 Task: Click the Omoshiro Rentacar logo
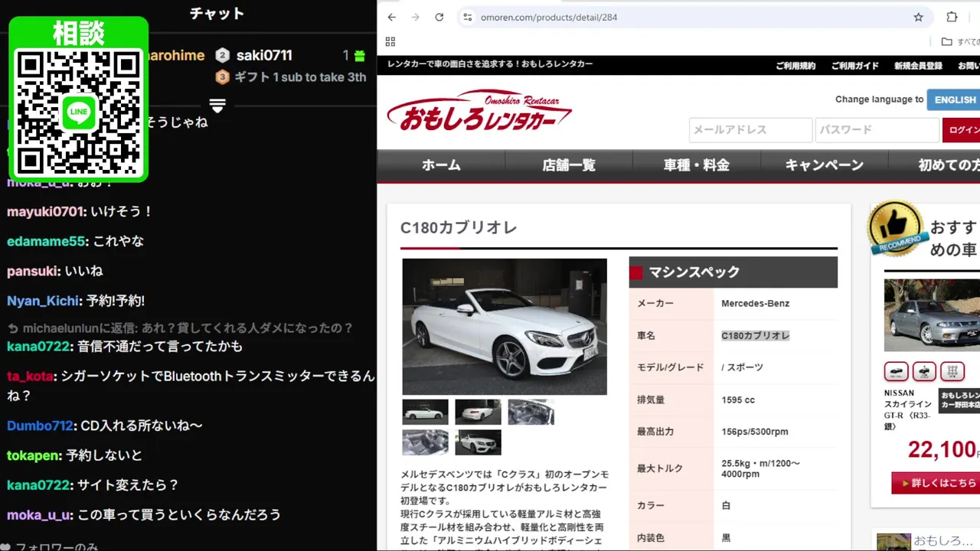tap(479, 111)
